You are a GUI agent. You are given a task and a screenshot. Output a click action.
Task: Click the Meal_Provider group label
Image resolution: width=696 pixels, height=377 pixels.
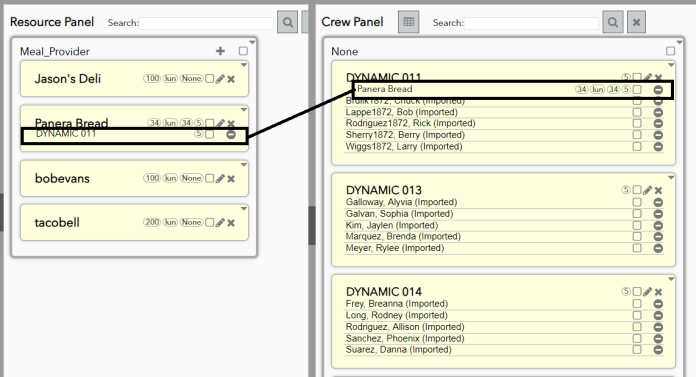tap(55, 52)
